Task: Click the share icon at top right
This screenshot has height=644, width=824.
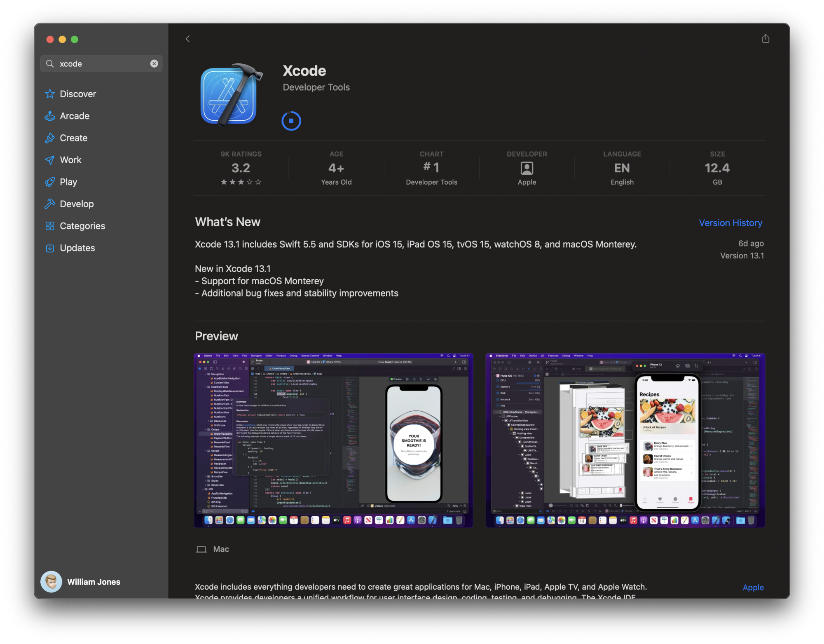Action: [x=765, y=39]
